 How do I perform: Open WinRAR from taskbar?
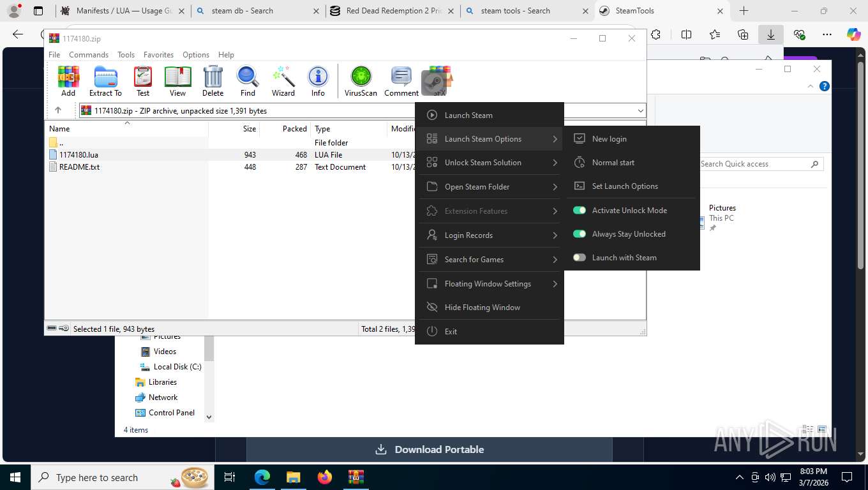click(x=355, y=477)
